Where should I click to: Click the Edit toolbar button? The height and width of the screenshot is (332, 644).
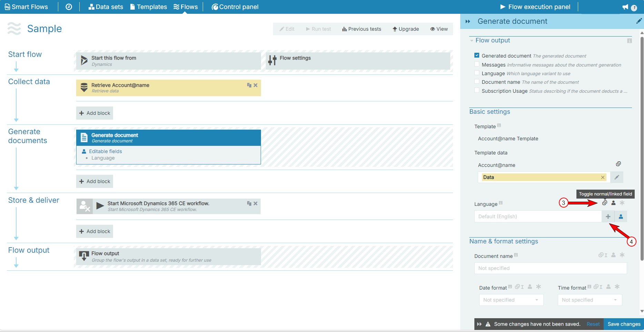(x=287, y=29)
